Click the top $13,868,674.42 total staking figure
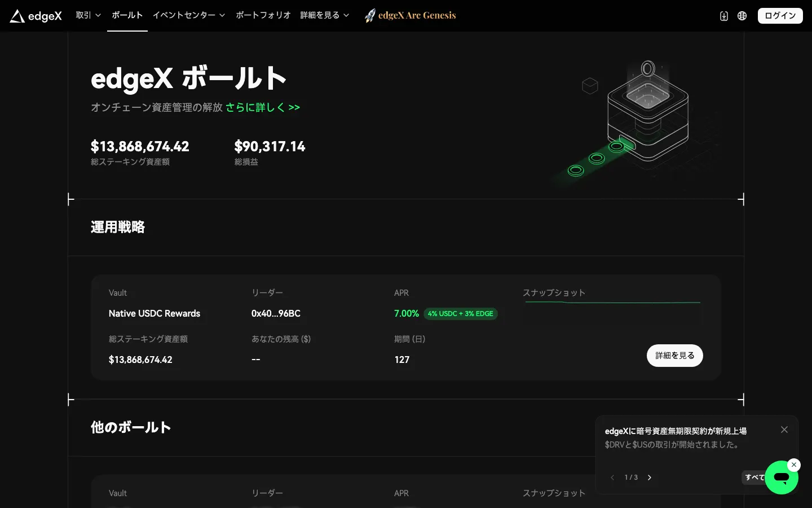 pos(140,147)
